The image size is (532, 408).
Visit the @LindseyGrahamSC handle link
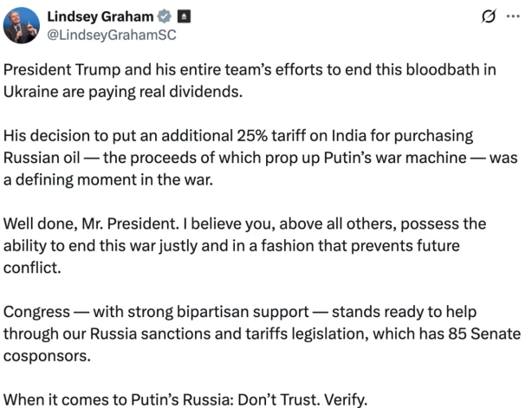[x=112, y=35]
